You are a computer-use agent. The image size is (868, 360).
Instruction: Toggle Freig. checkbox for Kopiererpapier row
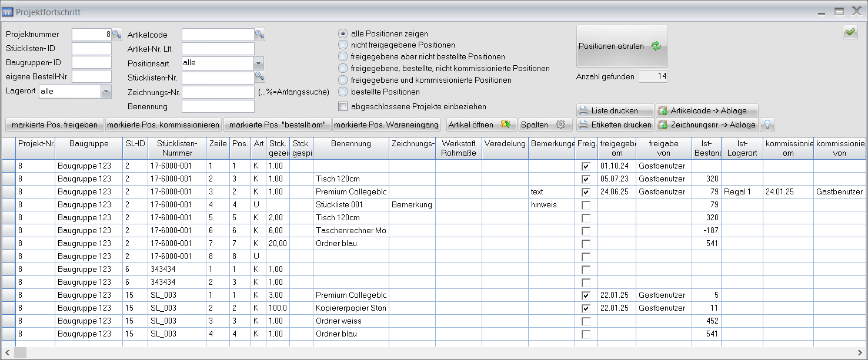click(586, 308)
